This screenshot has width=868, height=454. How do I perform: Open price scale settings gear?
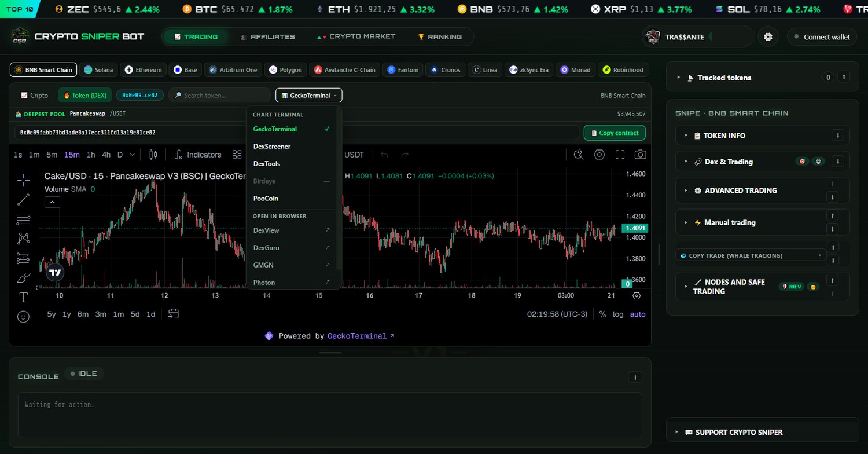coord(637,296)
